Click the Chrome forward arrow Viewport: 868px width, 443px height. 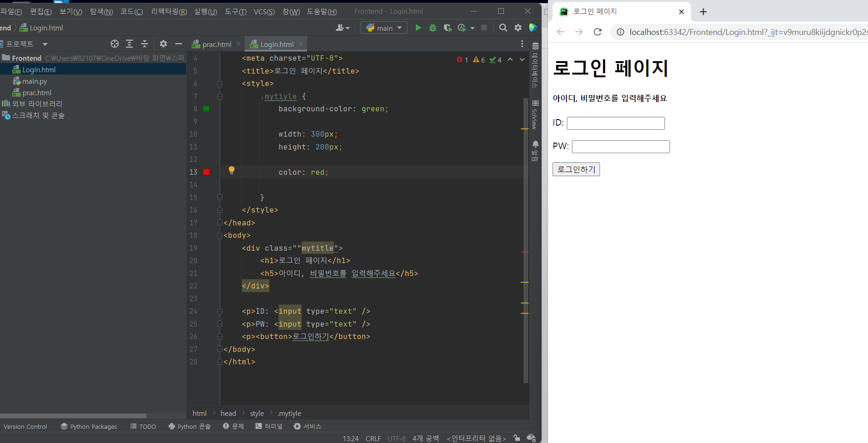[579, 32]
